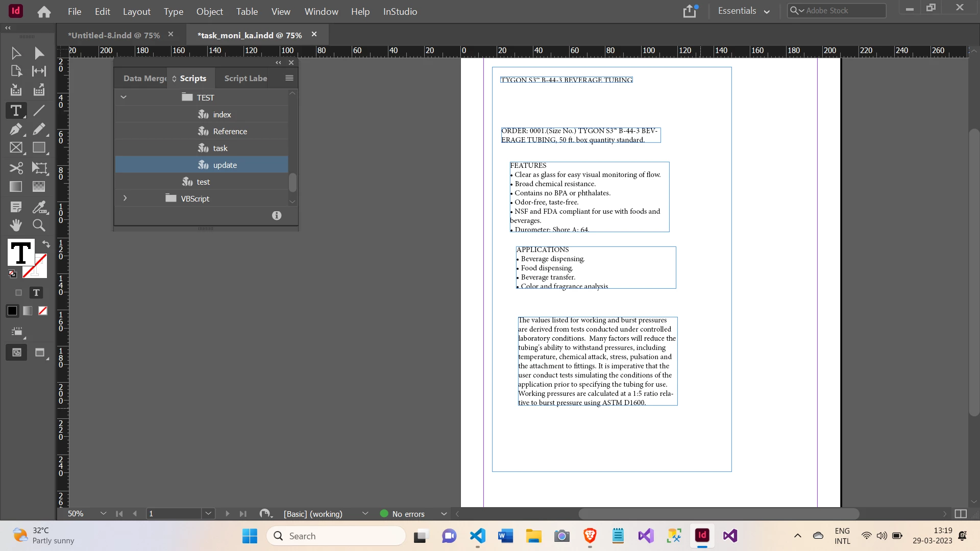Open the Layout menu

(136, 11)
